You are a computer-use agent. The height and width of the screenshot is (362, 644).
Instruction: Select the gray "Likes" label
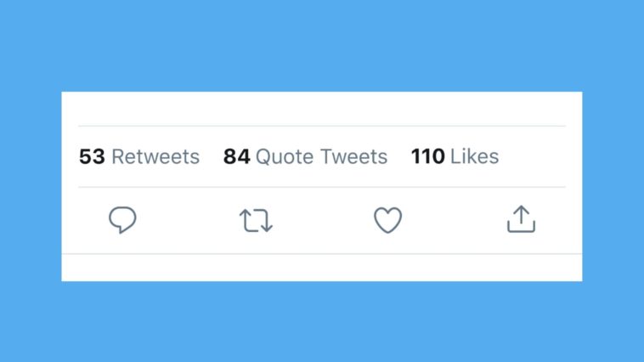click(474, 157)
